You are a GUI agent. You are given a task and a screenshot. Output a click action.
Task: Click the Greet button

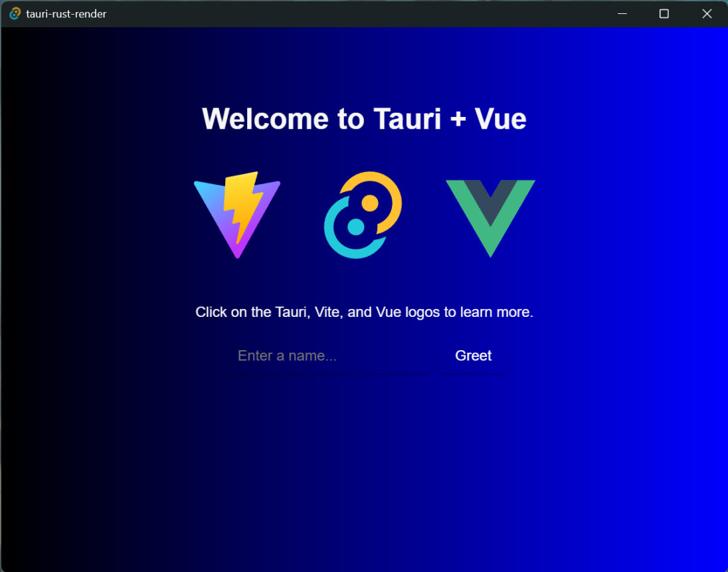[x=473, y=355]
